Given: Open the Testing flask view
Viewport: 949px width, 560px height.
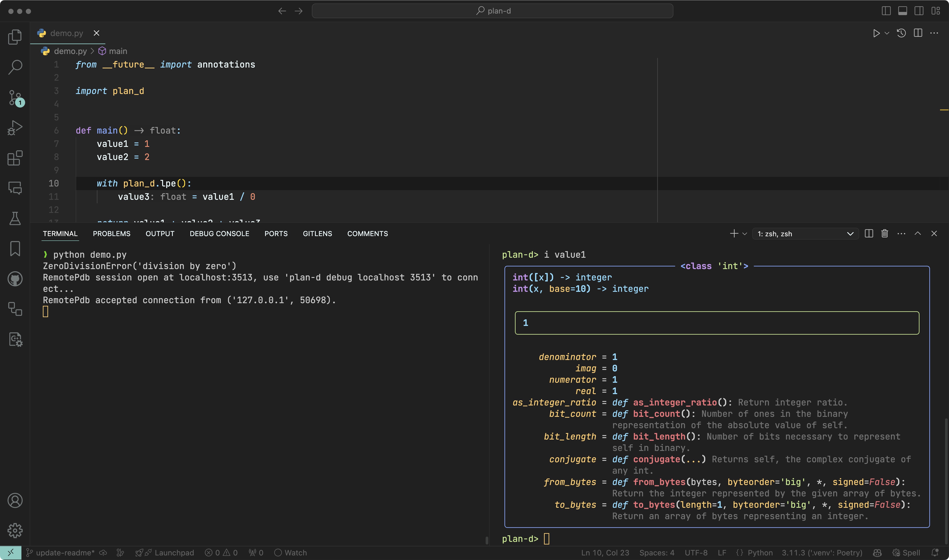Looking at the screenshot, I should click(15, 218).
